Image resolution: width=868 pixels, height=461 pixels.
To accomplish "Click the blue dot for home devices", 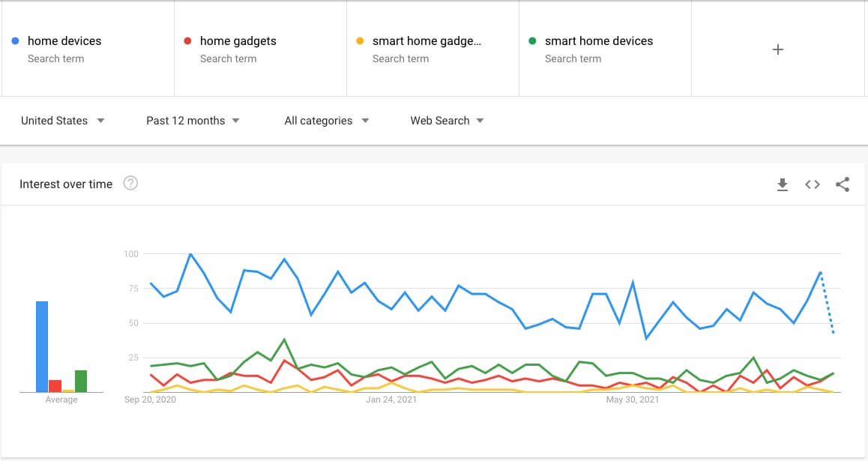I will point(16,41).
